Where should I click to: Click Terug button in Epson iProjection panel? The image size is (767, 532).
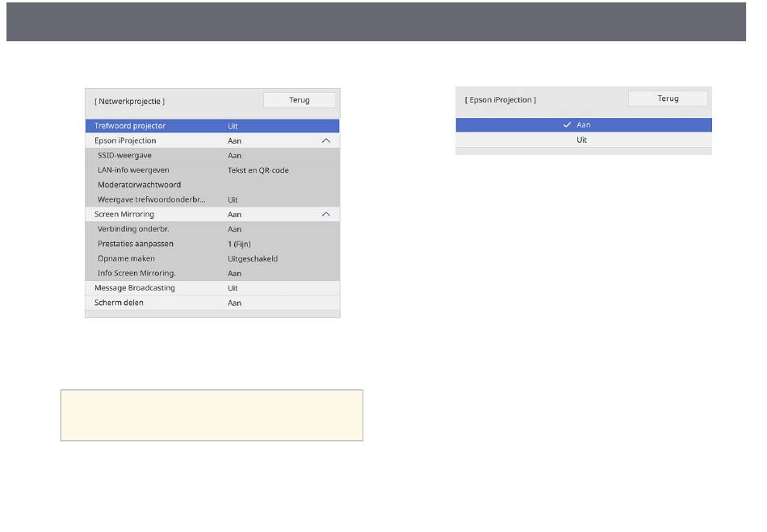(668, 98)
